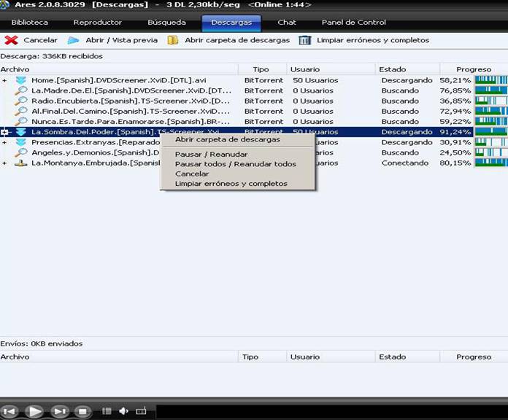The height and width of the screenshot is (420, 508).
Task: Click the download icon of Home.[Spanish].DVDScreener row
Action: [21, 80]
